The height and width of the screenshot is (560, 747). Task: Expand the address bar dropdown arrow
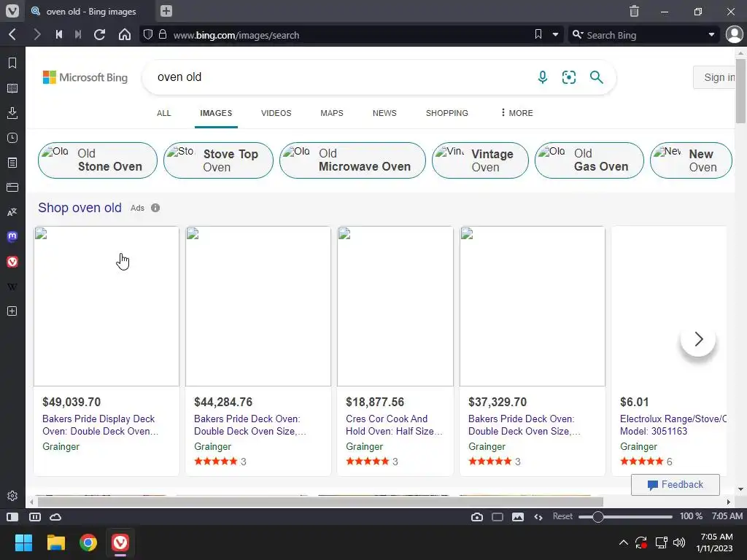(555, 35)
